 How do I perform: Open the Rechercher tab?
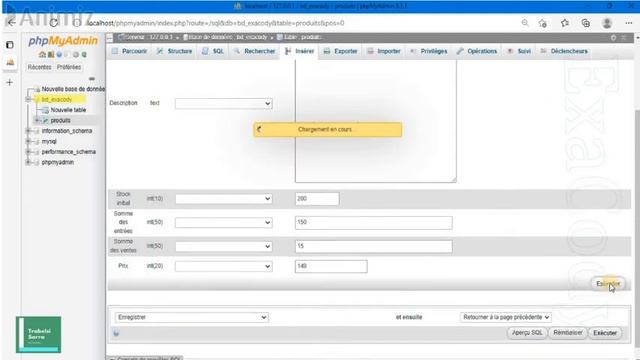(x=255, y=51)
